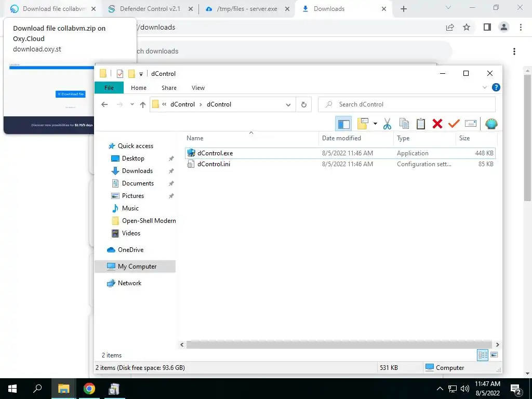Switch to large icons view icon
532x399 pixels.
494,355
